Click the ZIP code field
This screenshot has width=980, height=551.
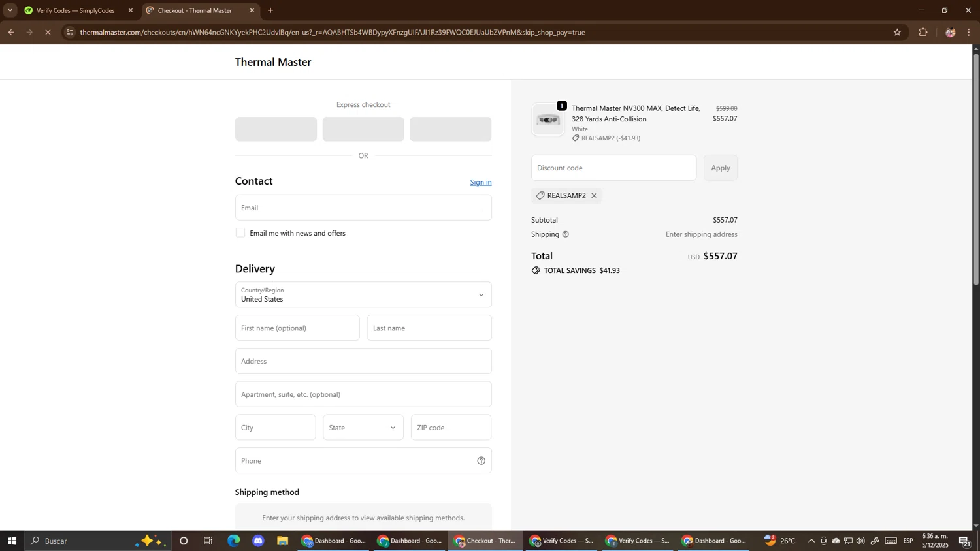451,428
